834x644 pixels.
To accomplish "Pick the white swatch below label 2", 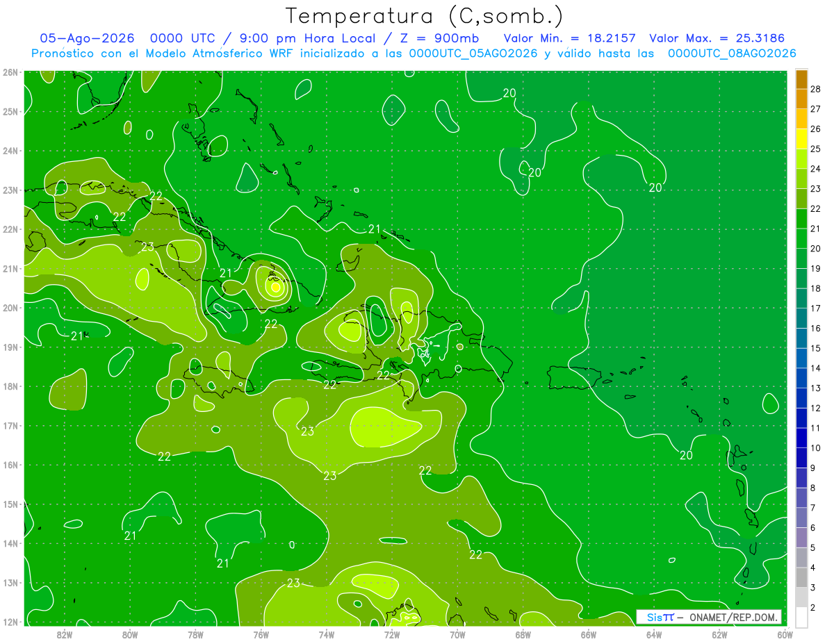I will click(801, 617).
